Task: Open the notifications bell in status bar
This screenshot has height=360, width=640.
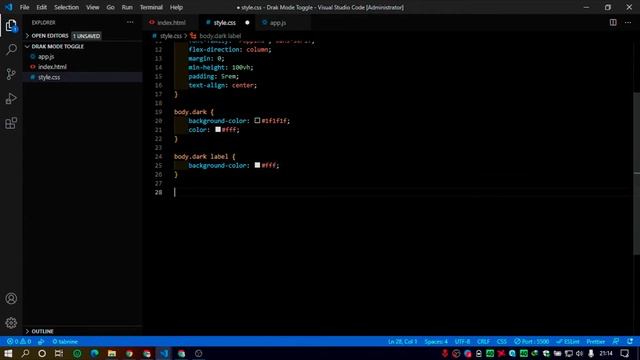Action: pyautogui.click(x=630, y=342)
